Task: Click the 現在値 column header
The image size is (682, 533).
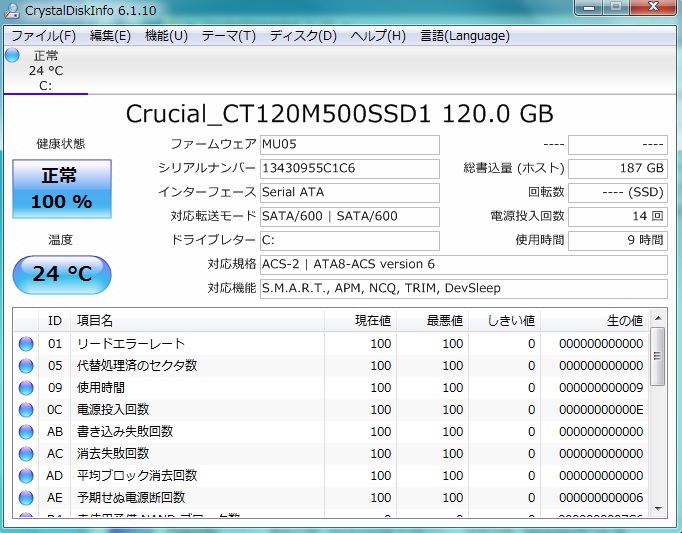Action: [361, 321]
